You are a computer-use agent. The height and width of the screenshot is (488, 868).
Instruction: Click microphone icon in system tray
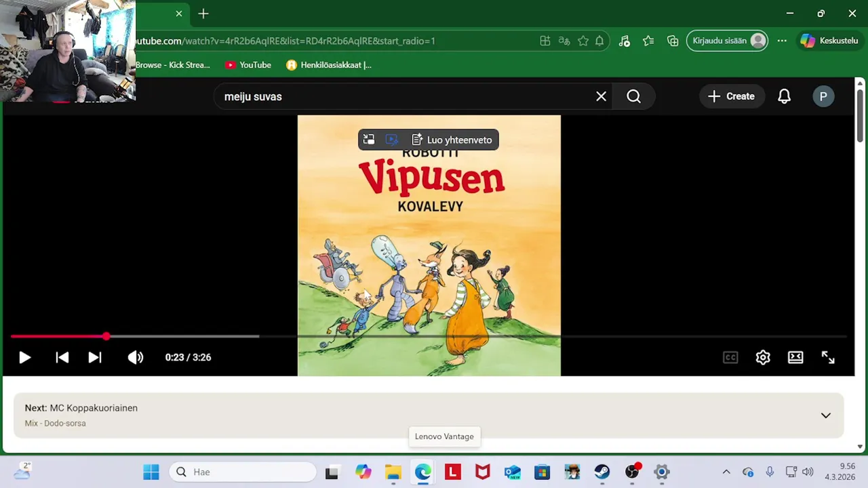tap(770, 472)
